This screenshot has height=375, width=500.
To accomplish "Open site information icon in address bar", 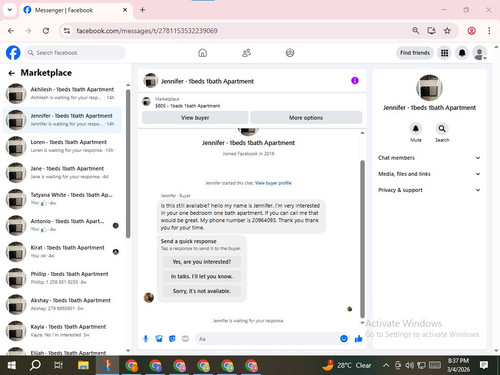I will click(x=67, y=31).
